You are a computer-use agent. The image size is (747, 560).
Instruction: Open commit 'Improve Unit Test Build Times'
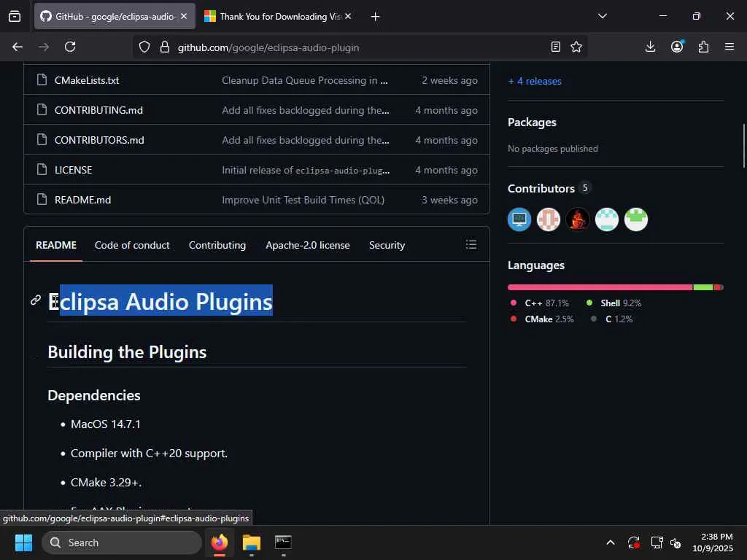[303, 200]
